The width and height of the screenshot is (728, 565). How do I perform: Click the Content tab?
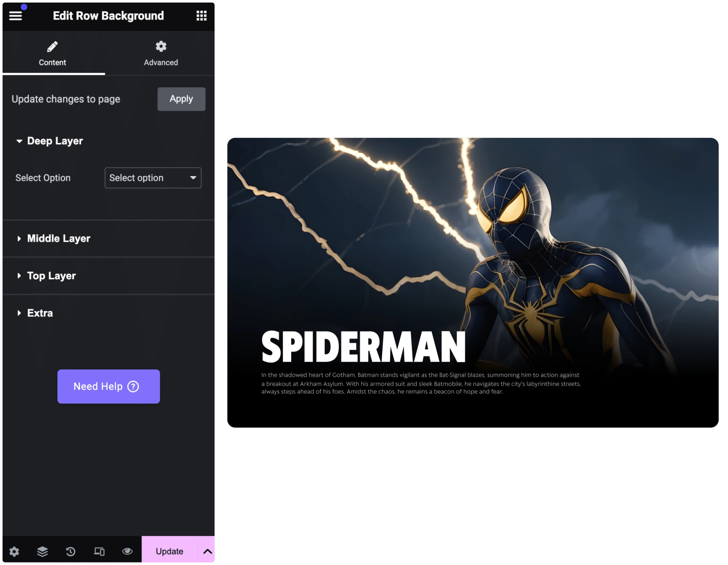[x=52, y=53]
